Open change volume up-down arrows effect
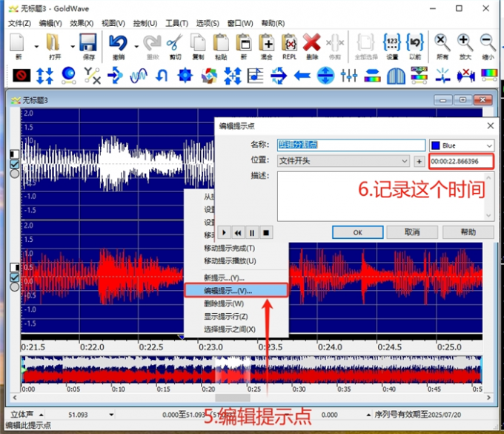Screen dimensions: 504x434 tap(44, 76)
